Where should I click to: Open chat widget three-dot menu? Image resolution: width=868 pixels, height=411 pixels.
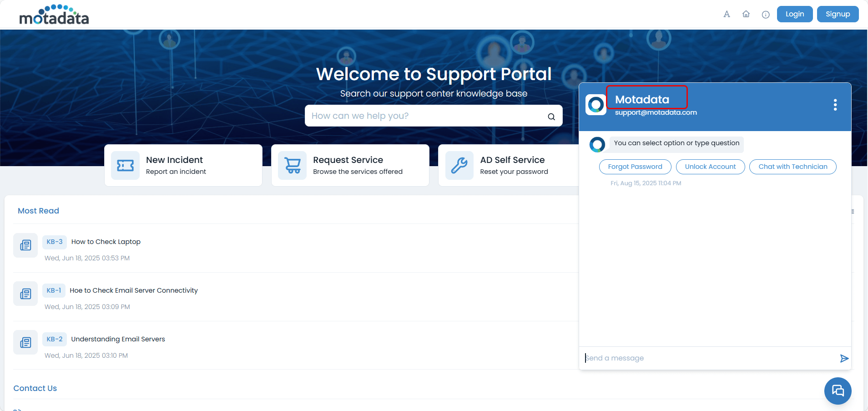click(x=835, y=105)
